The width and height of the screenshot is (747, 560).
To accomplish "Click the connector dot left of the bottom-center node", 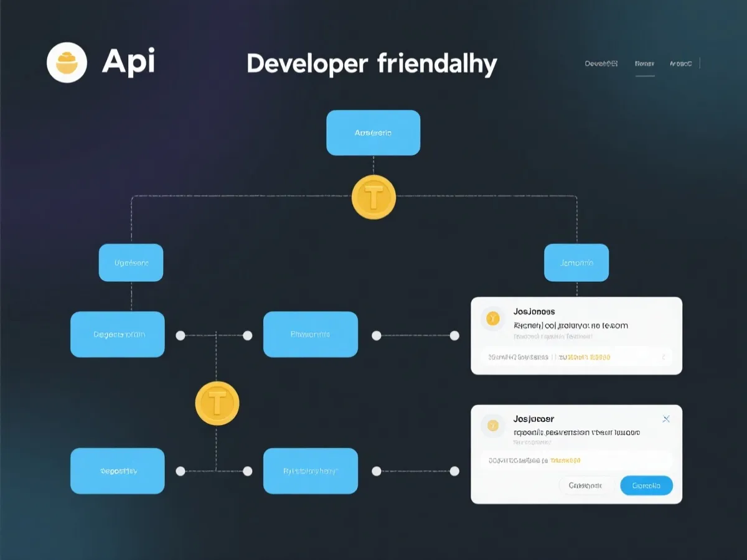I will tap(247, 471).
